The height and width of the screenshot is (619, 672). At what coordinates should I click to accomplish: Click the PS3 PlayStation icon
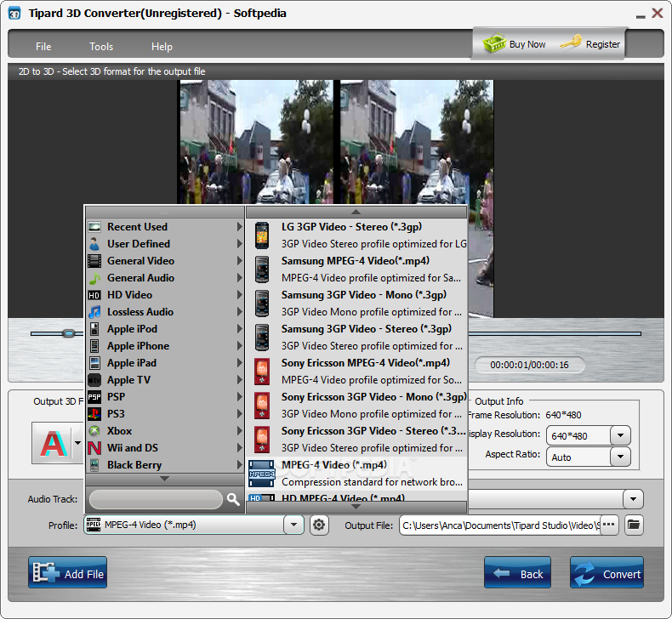click(x=94, y=414)
